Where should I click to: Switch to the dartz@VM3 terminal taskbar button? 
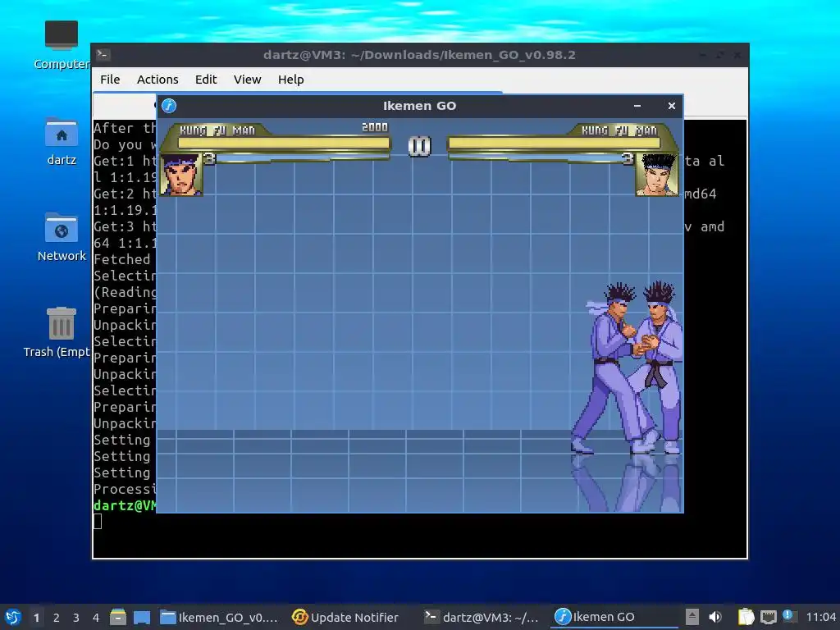(x=481, y=617)
